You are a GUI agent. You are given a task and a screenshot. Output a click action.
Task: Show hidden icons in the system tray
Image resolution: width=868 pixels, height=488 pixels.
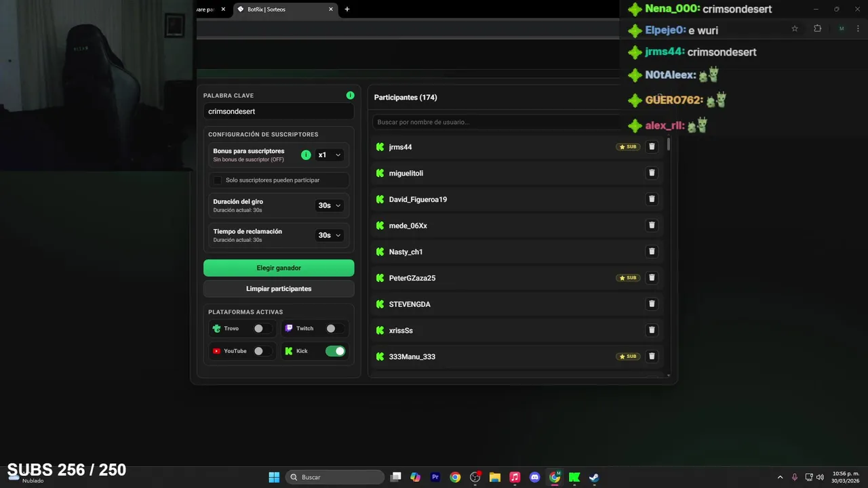(x=780, y=477)
